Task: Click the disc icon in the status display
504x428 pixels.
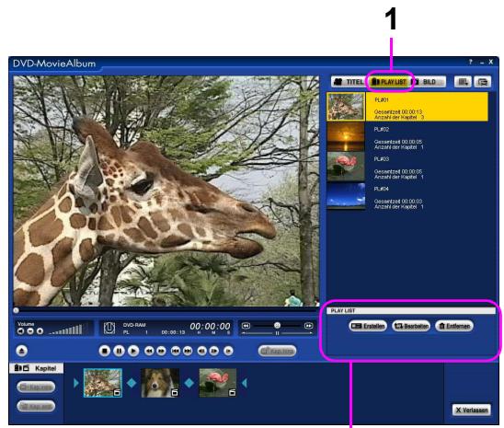Action: tap(109, 328)
